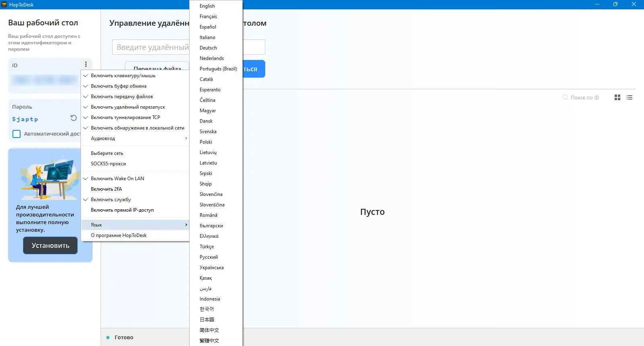Choose Ελληνικά language
The image size is (644, 346).
tap(216, 236)
